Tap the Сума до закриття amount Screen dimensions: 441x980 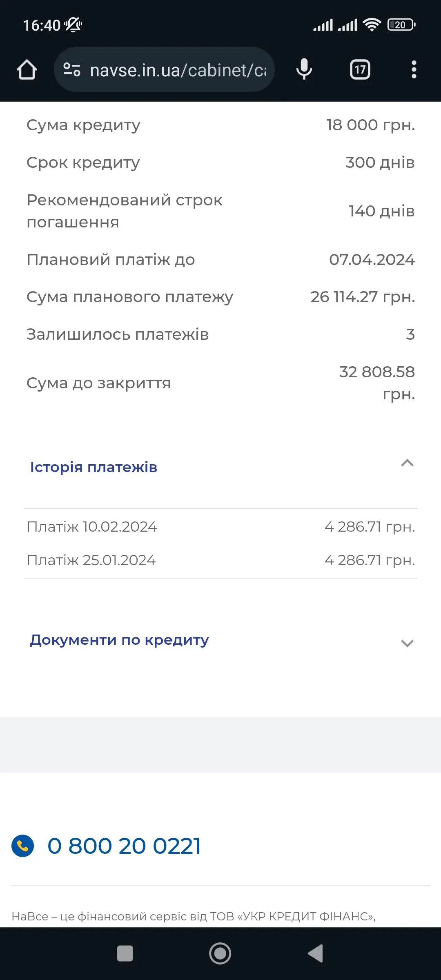pos(377,383)
